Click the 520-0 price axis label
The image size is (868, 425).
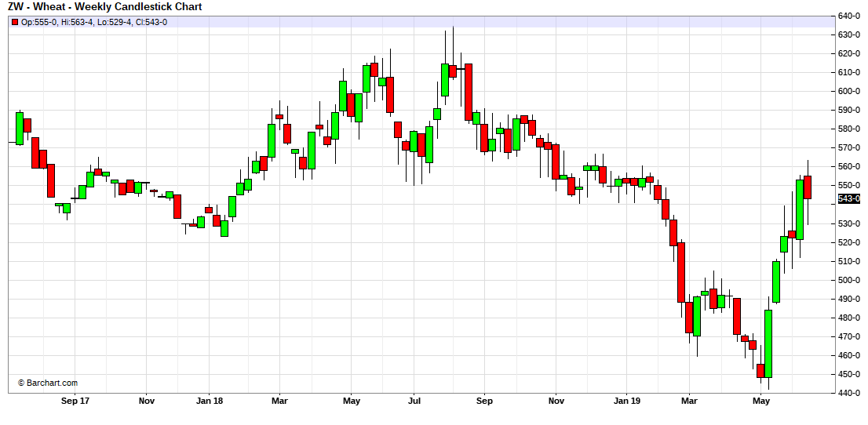point(849,242)
